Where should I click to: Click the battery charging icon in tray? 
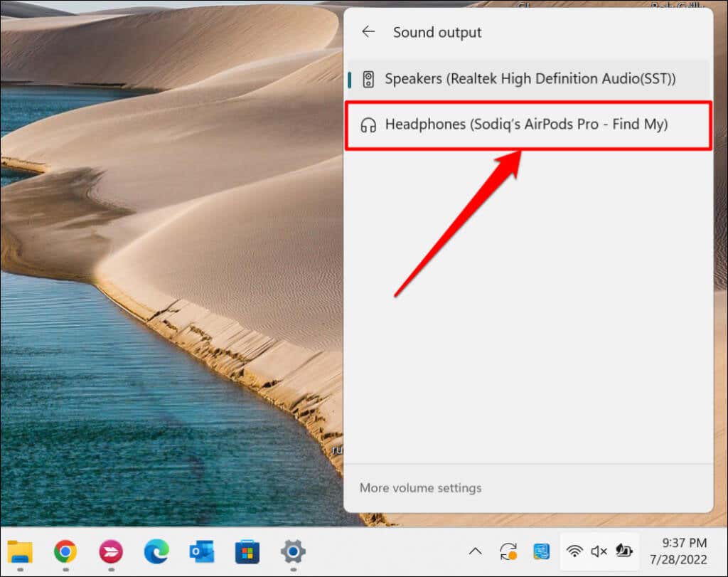(x=623, y=551)
